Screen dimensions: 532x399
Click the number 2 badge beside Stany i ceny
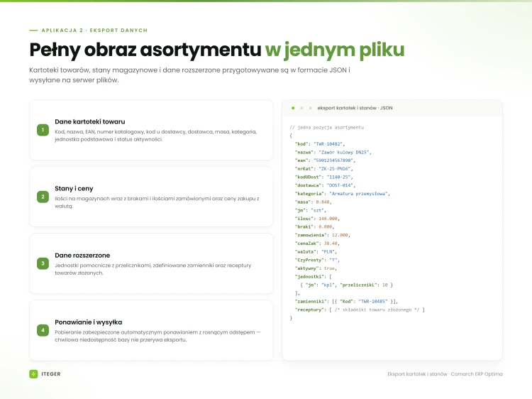pyautogui.click(x=43, y=197)
